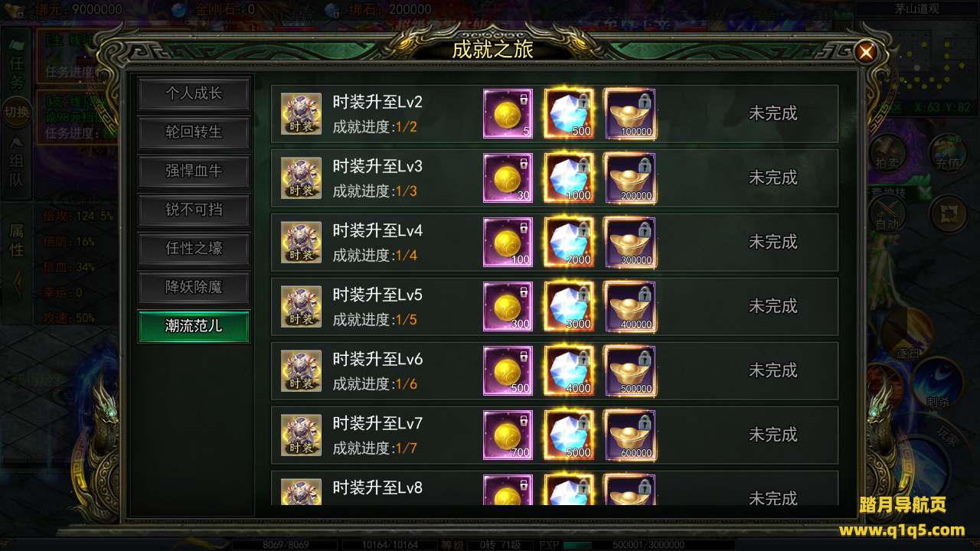Collapse the left panel with the arrow chevron
The height and width of the screenshot is (551, 980).
[x=16, y=284]
